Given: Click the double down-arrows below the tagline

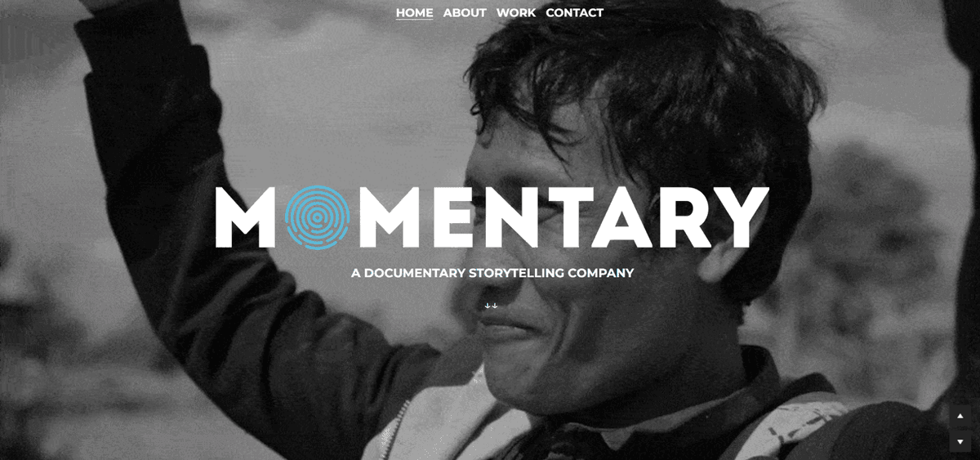Looking at the screenshot, I should pyautogui.click(x=492, y=306).
